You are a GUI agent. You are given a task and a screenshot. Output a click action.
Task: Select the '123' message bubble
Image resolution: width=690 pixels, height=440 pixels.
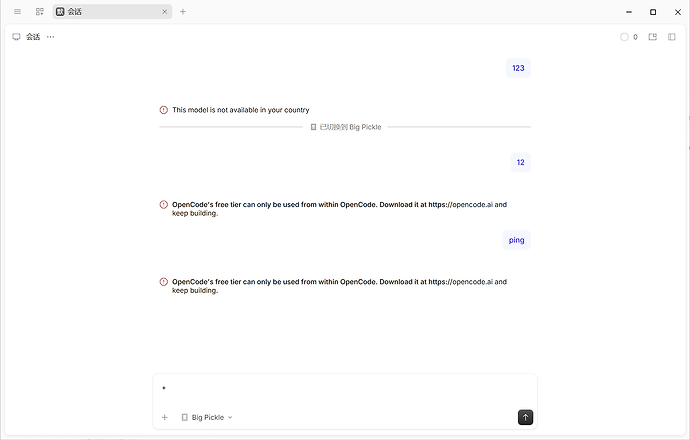pyautogui.click(x=518, y=68)
